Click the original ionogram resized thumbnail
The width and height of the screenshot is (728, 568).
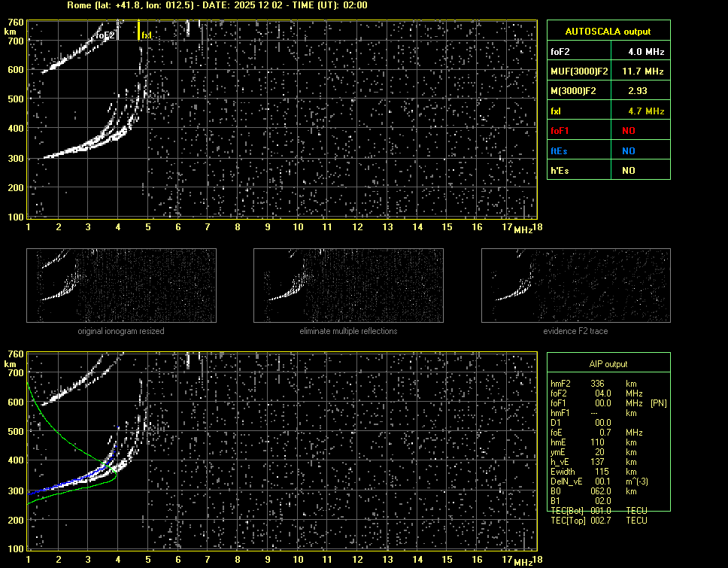tap(121, 285)
